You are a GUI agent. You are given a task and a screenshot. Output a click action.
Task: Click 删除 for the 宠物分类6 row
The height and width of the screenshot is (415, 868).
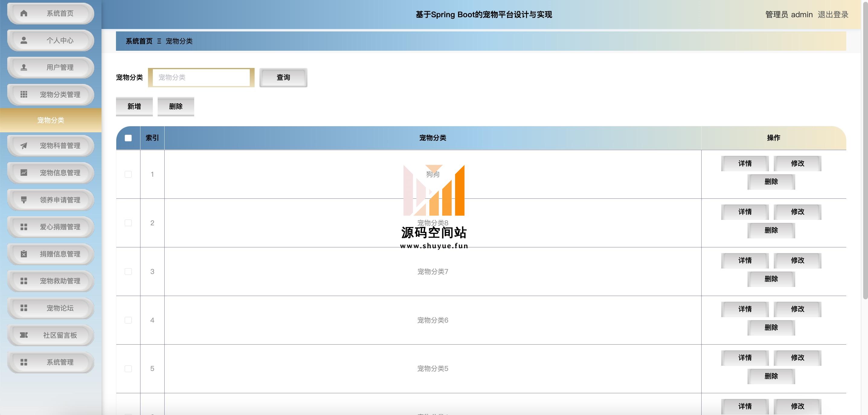pos(771,327)
